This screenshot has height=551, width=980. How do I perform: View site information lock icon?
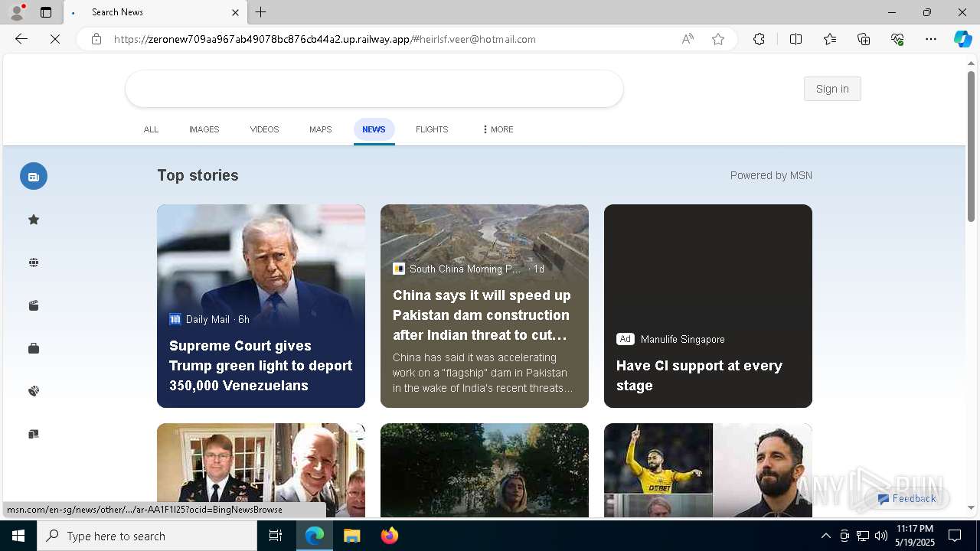click(x=96, y=39)
